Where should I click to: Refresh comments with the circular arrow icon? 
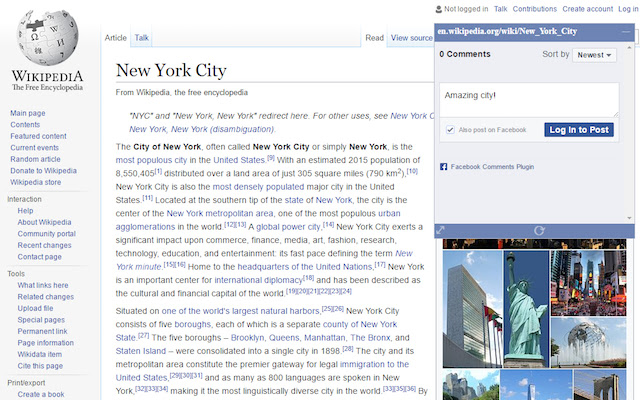click(x=539, y=231)
